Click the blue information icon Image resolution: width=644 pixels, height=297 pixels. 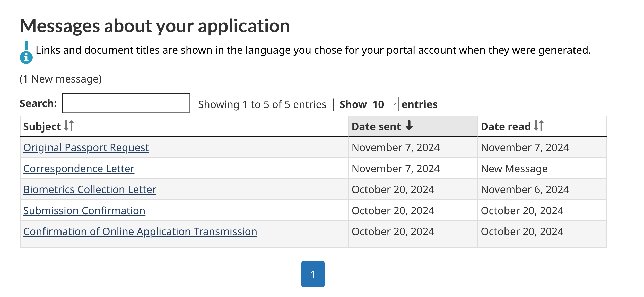[26, 57]
